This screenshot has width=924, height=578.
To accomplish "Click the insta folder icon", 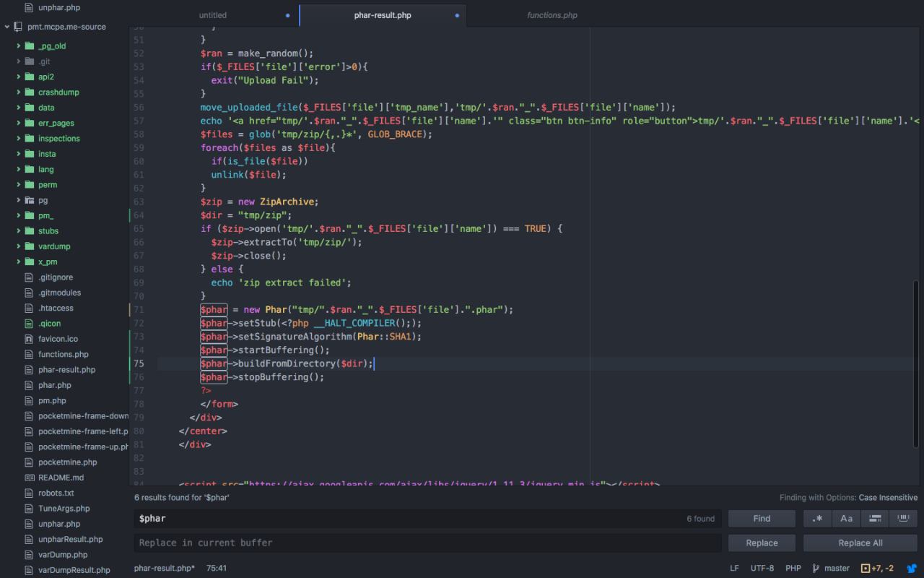I will (x=30, y=154).
